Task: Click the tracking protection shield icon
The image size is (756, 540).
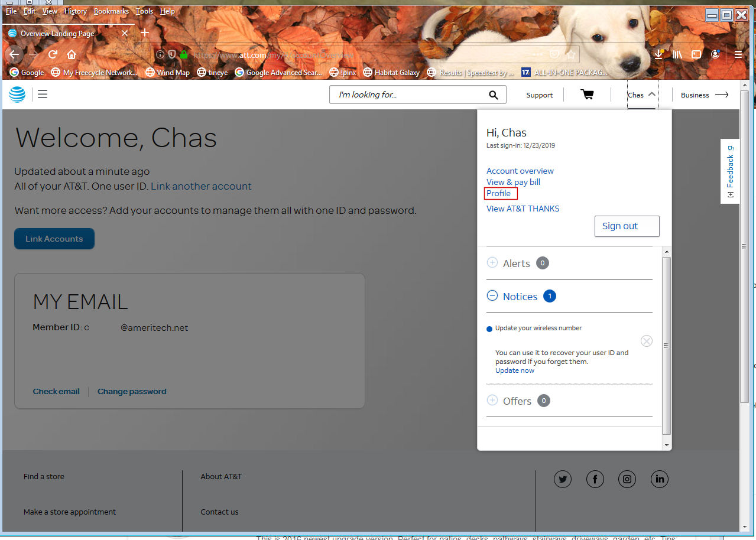Action: (172, 54)
